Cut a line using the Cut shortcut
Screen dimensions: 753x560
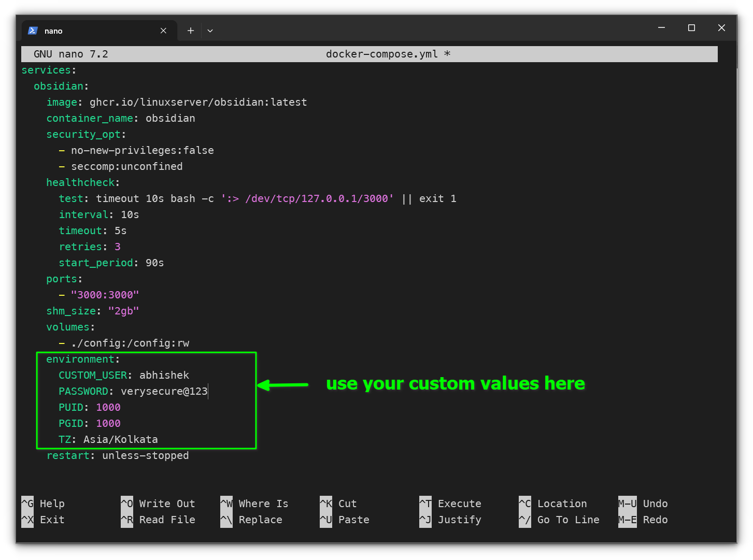(x=339, y=503)
